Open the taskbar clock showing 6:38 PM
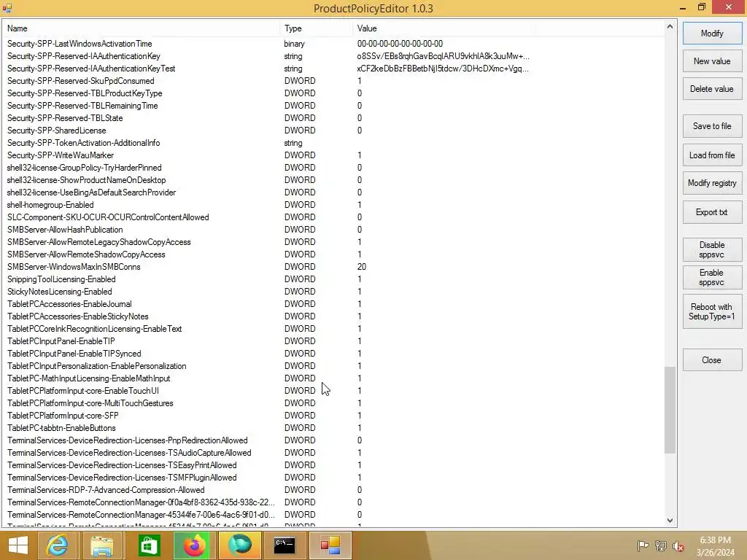747x560 pixels. (x=715, y=545)
